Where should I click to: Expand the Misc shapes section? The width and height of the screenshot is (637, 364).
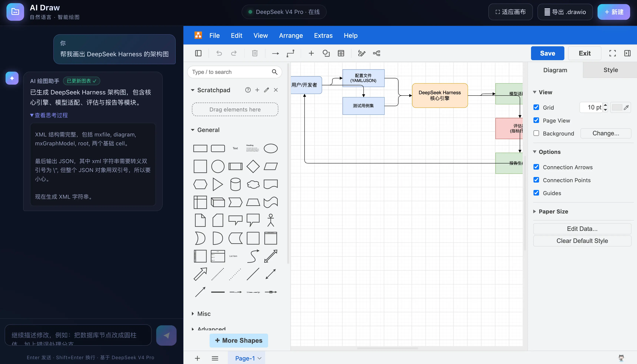pyautogui.click(x=193, y=314)
